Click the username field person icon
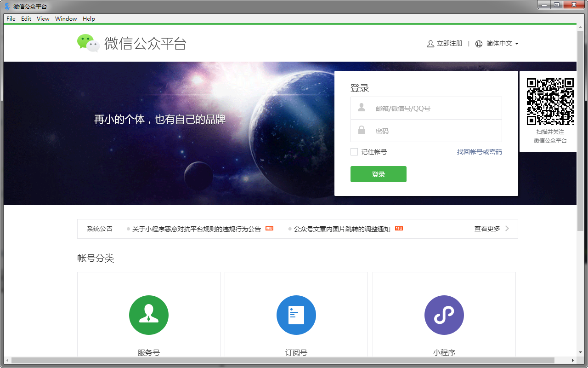Screen dimensions: 588x368 [361, 108]
